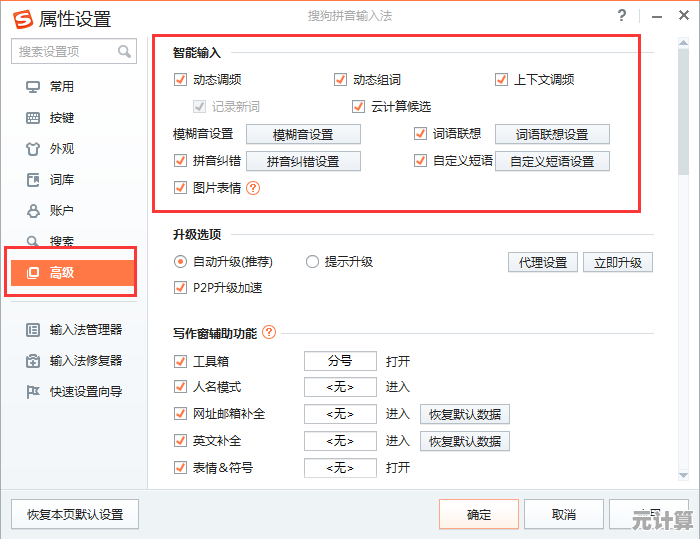The image size is (700, 539).
Task: Click the help icon next to 写作窗辅助功能
Action: pyautogui.click(x=269, y=333)
